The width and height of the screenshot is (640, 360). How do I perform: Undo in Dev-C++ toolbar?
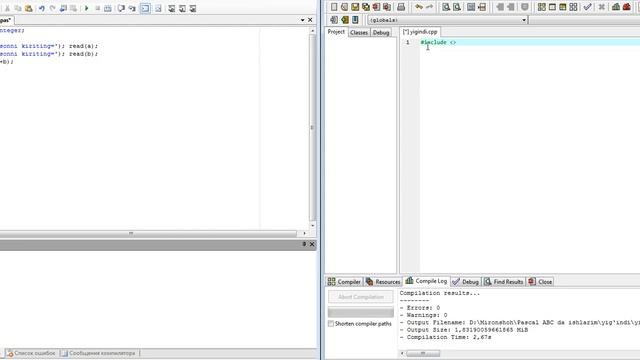click(x=419, y=7)
